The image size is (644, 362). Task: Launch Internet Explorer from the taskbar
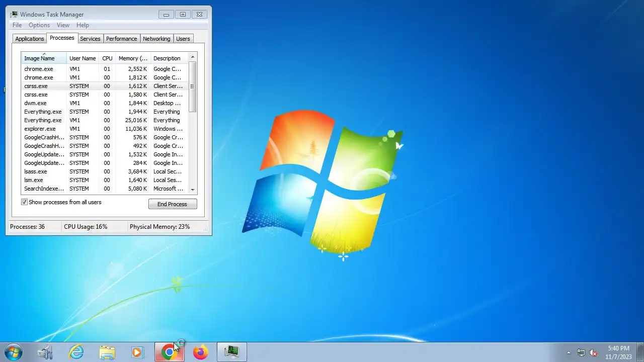[76, 352]
